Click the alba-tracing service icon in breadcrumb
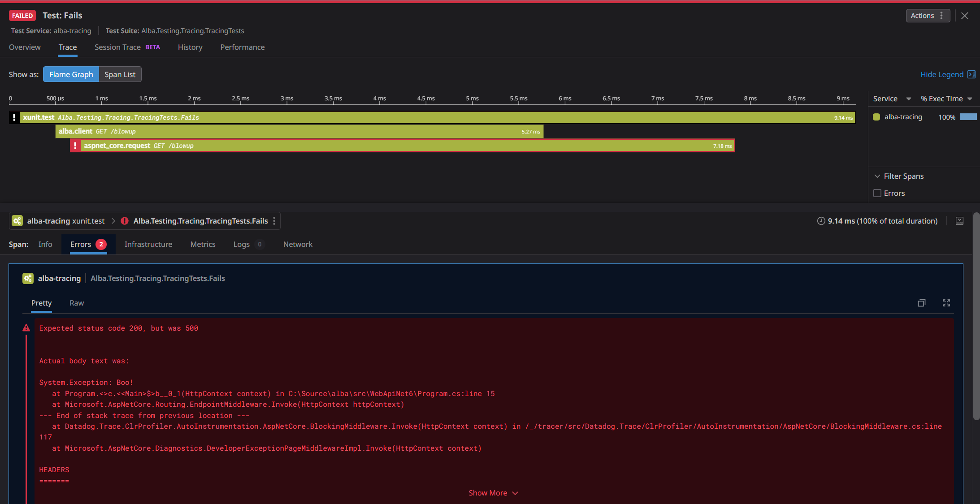 click(x=17, y=221)
